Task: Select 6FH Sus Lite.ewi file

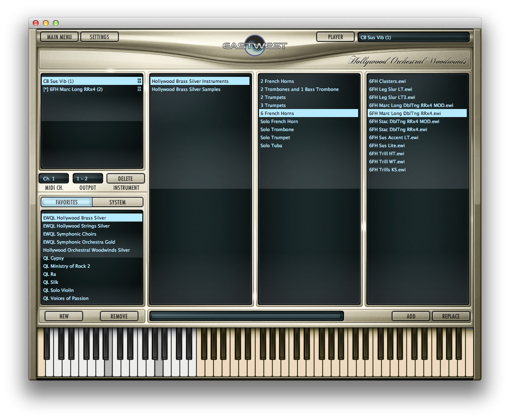Action: coord(417,146)
